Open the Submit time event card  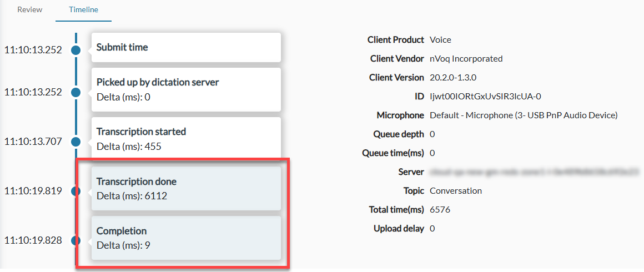(x=187, y=48)
